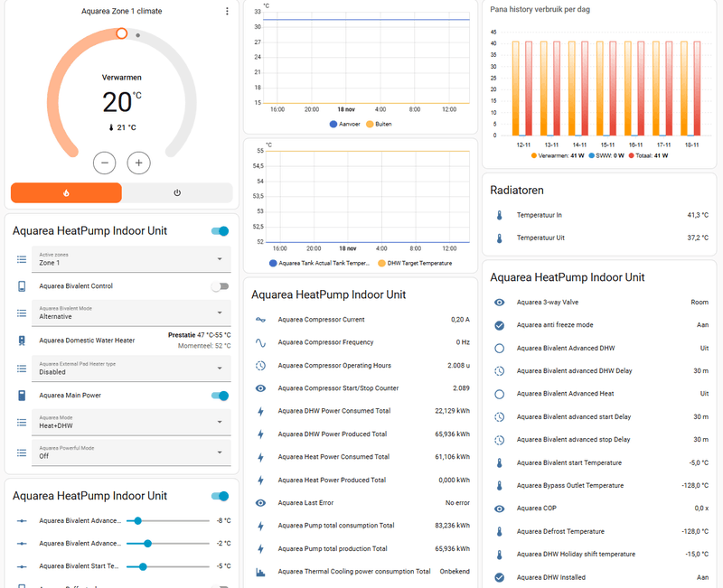
Task: Click the Aquarea Domestic Water Heater icon
Action: 22,341
